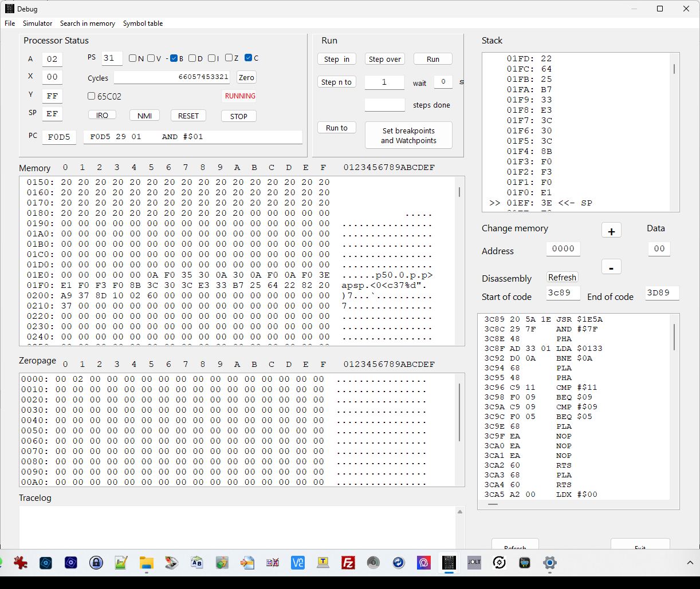The image size is (700, 589).
Task: Click the Tracelog scroll up arrow
Action: click(459, 512)
